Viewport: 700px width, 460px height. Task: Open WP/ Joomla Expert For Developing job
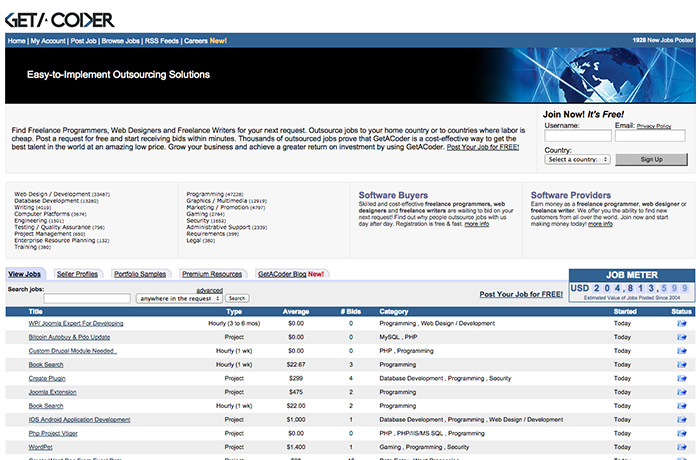coord(76,323)
